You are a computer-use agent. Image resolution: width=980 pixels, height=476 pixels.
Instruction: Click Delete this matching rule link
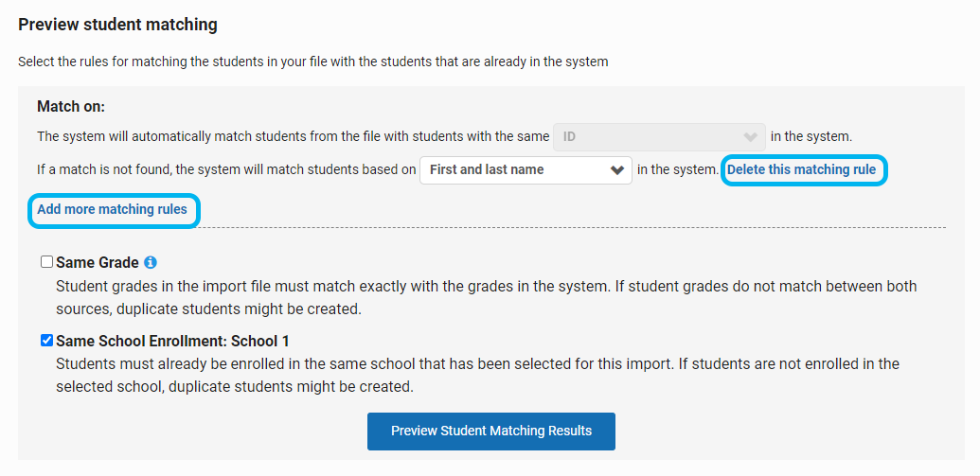click(801, 170)
